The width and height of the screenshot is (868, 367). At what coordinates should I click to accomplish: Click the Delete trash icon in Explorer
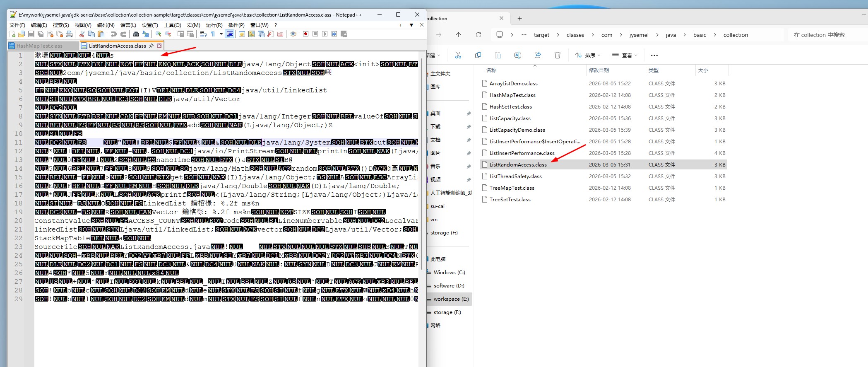557,55
